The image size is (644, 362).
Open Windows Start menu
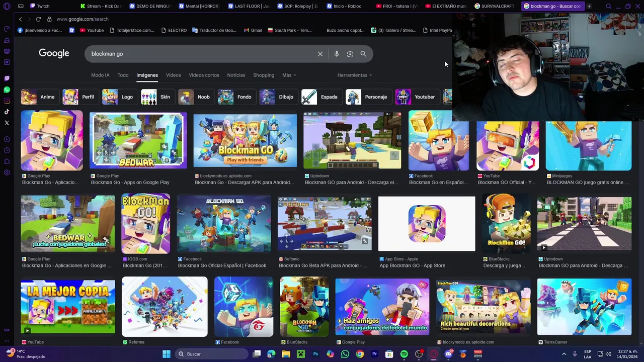166,354
